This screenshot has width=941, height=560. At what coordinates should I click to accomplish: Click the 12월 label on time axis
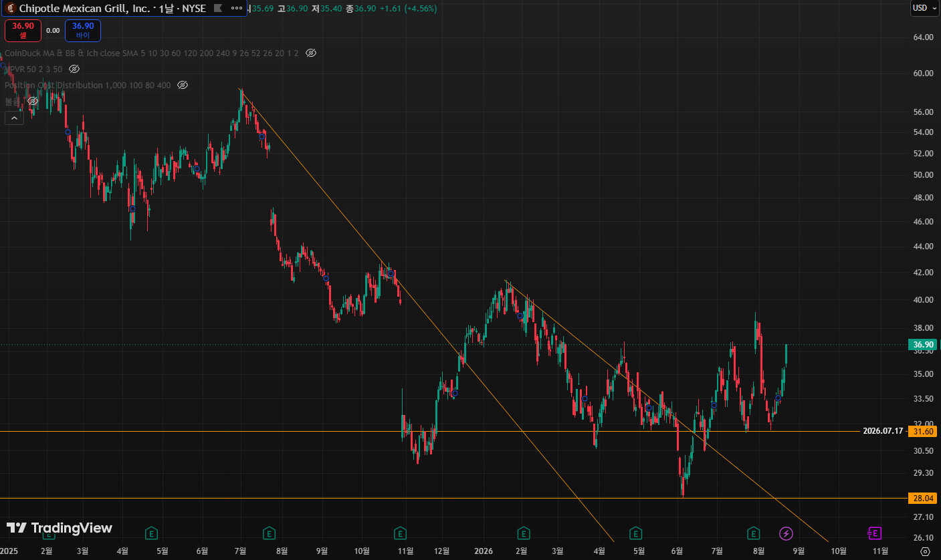[x=441, y=551]
